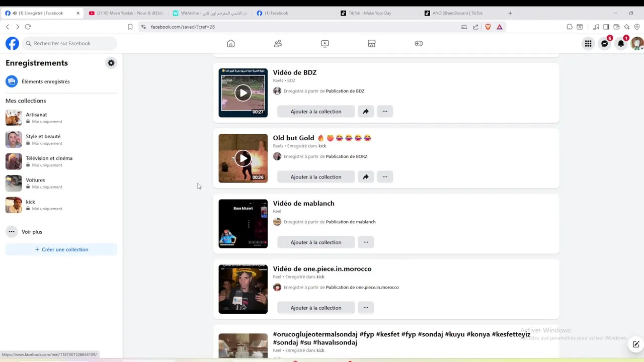Open the Old but Gold title
This screenshot has height=362, width=644.
pyautogui.click(x=322, y=138)
